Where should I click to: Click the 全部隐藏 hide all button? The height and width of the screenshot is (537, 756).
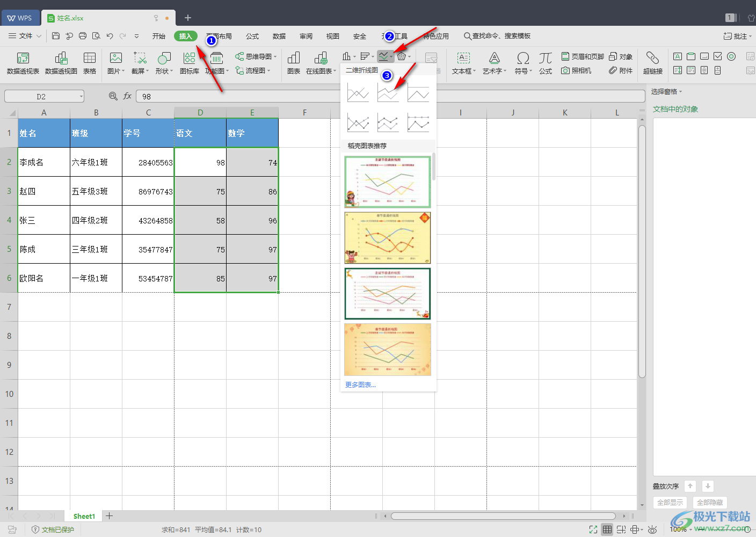(x=710, y=503)
